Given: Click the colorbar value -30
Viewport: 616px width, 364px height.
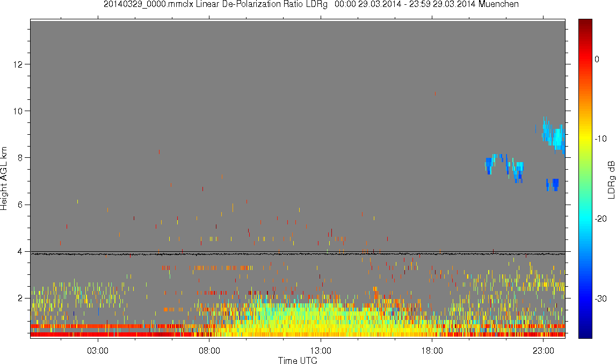Looking at the screenshot, I should click(600, 299).
